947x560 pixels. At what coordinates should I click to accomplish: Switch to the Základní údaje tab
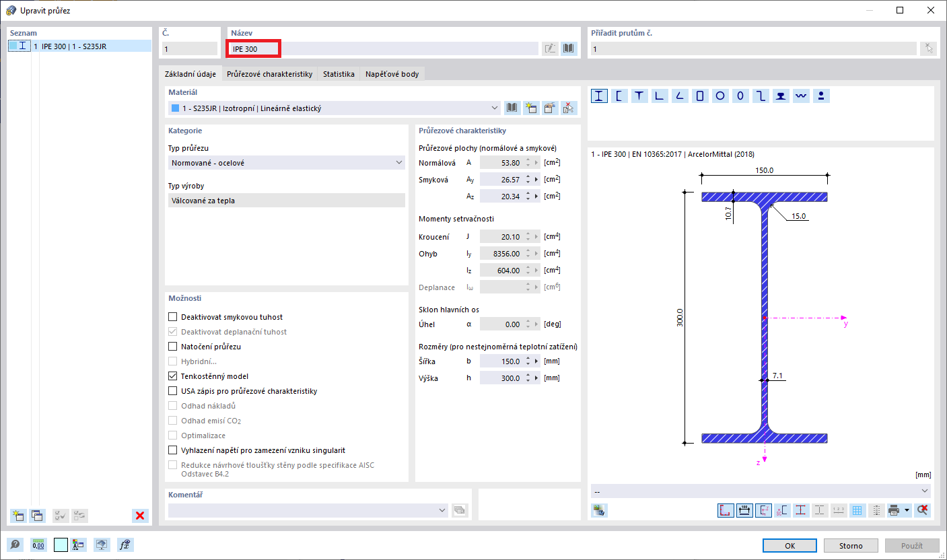190,74
